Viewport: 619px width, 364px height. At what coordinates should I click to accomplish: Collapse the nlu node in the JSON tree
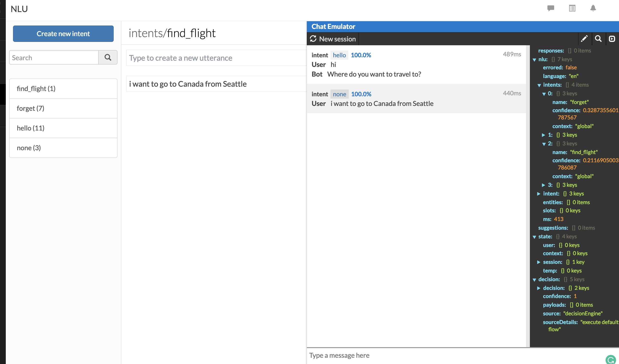[x=534, y=59]
